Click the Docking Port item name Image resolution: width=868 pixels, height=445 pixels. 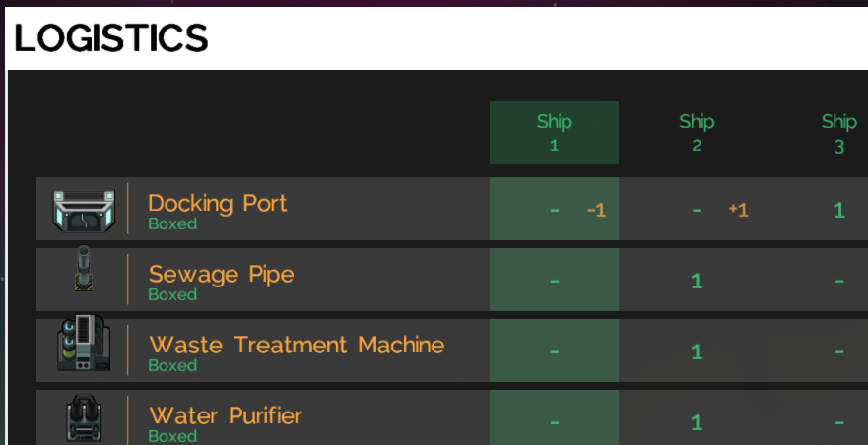[218, 204]
